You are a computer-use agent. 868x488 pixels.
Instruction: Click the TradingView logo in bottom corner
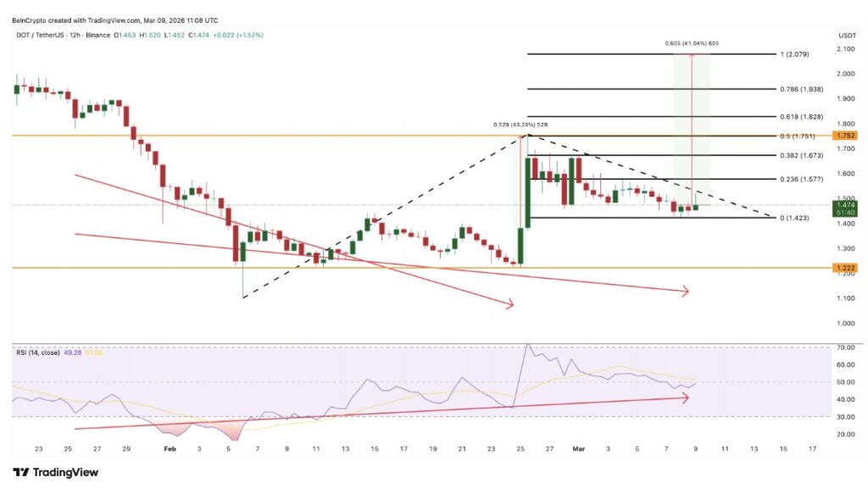click(55, 472)
